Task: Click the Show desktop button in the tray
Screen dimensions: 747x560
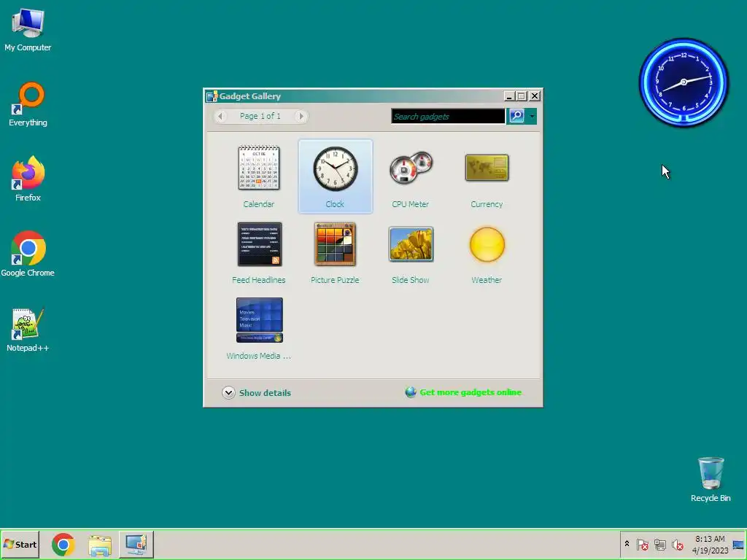Action: coord(739,544)
